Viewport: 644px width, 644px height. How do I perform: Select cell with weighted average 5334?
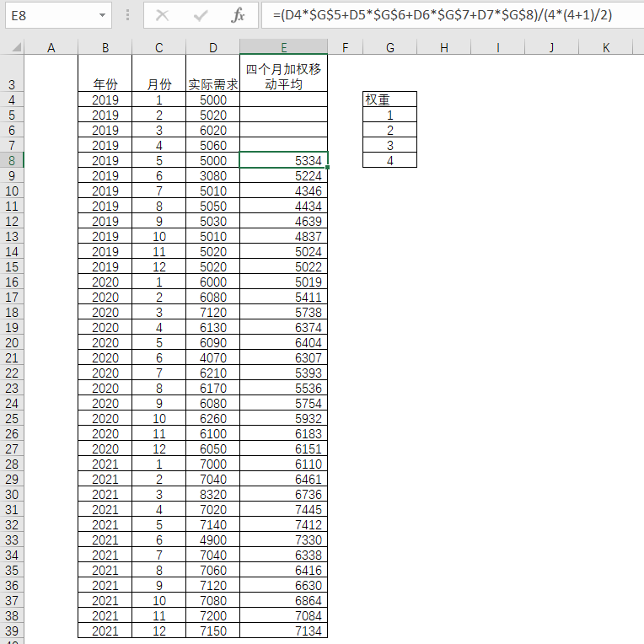click(283, 160)
